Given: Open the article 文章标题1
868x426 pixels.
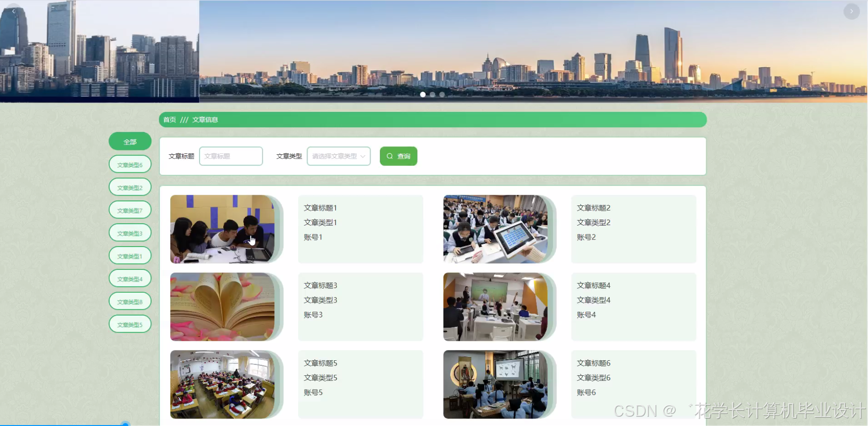Looking at the screenshot, I should click(320, 207).
